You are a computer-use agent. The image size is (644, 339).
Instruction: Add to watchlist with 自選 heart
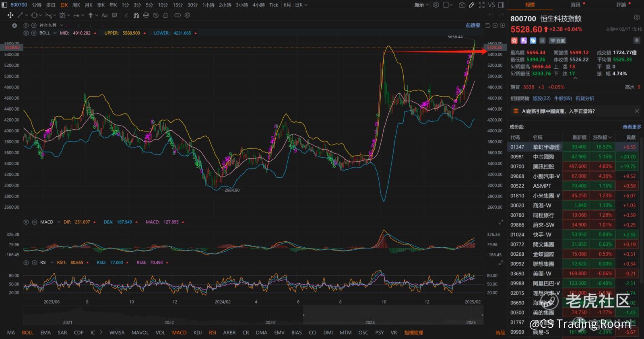pyautogui.click(x=557, y=41)
